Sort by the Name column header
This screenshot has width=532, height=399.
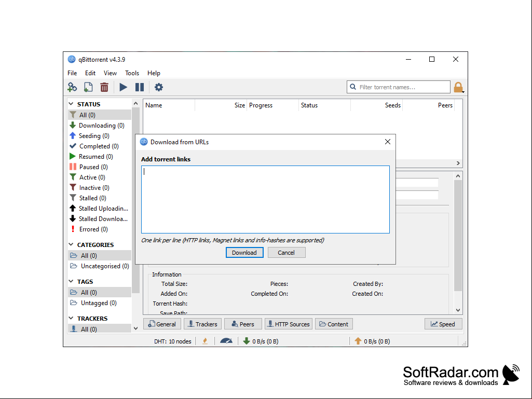[169, 105]
